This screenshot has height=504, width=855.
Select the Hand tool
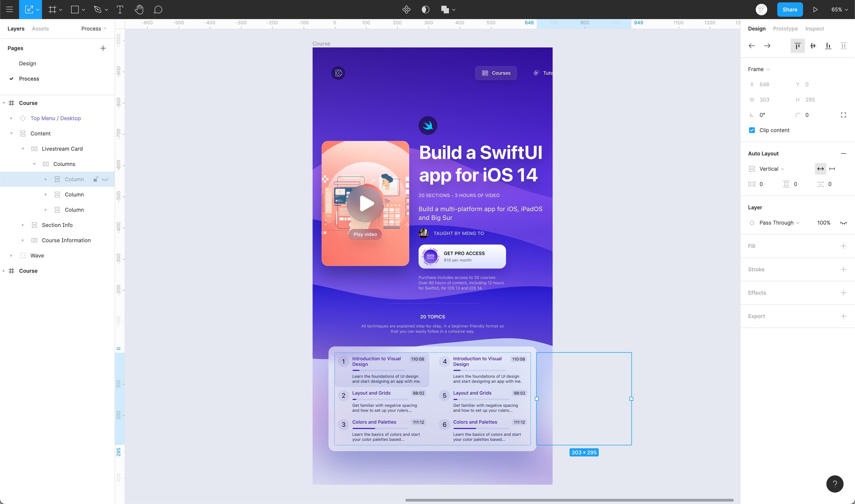point(139,10)
